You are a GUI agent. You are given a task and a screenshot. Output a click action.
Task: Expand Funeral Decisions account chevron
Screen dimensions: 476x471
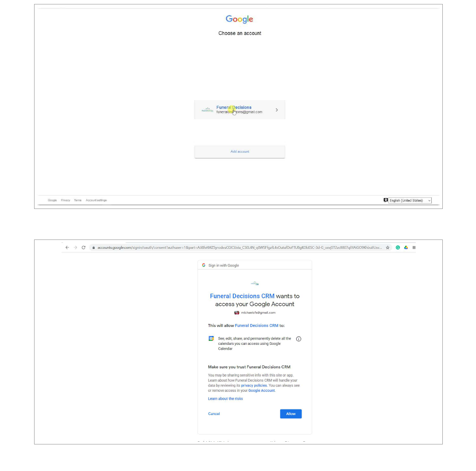[277, 110]
